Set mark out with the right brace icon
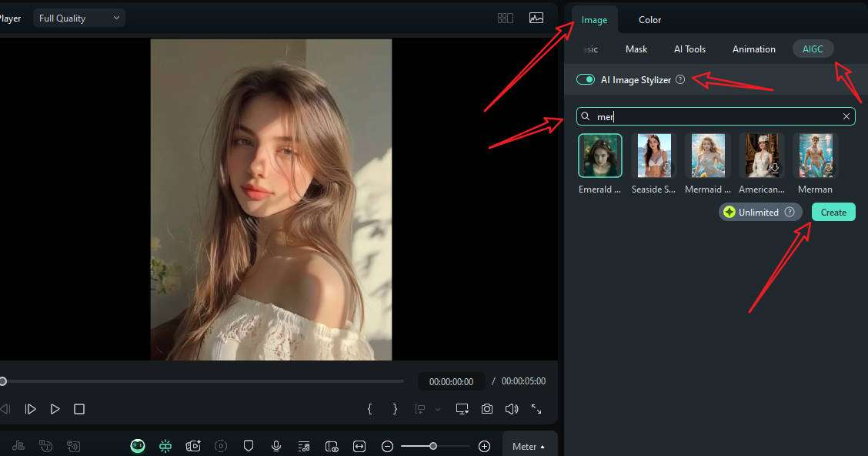 click(x=395, y=409)
